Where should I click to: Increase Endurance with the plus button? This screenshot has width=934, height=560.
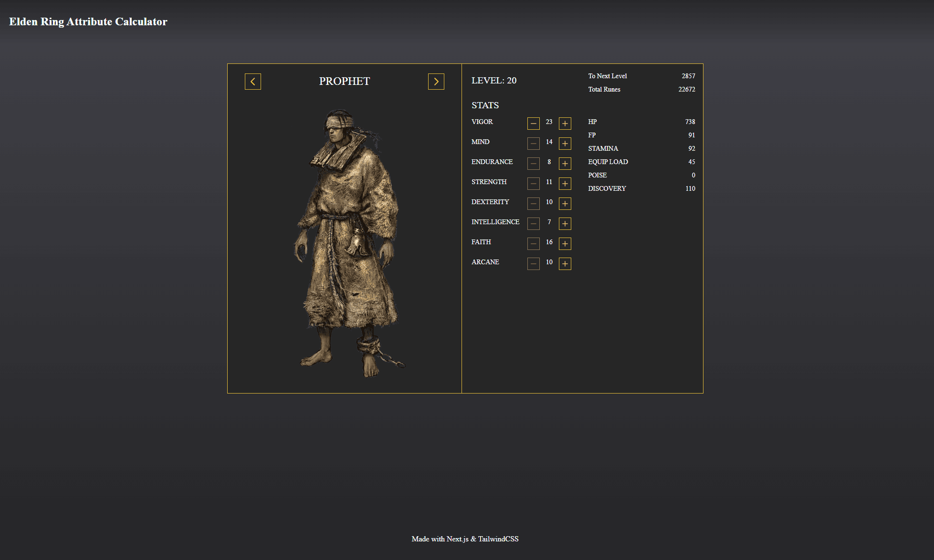tap(565, 164)
